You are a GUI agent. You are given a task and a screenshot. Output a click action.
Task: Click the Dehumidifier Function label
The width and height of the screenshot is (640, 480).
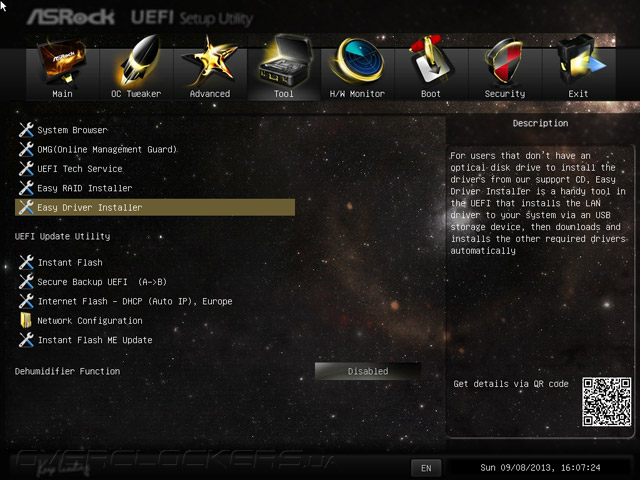click(x=67, y=371)
